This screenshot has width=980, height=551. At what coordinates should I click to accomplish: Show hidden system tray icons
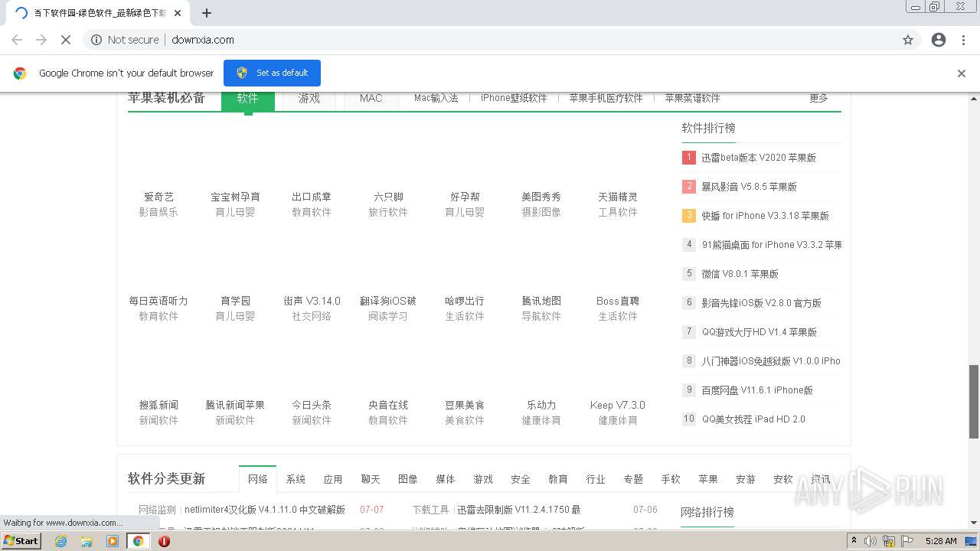click(x=854, y=541)
